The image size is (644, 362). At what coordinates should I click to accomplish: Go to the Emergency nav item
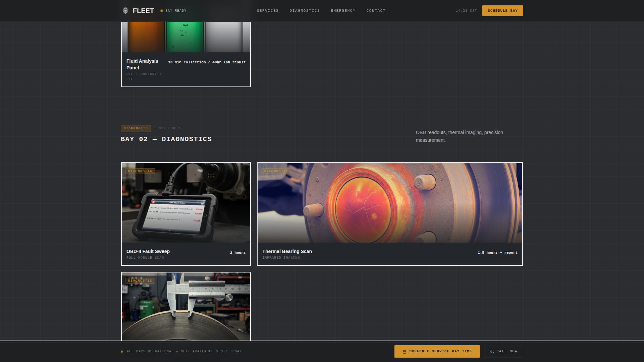pos(343,11)
